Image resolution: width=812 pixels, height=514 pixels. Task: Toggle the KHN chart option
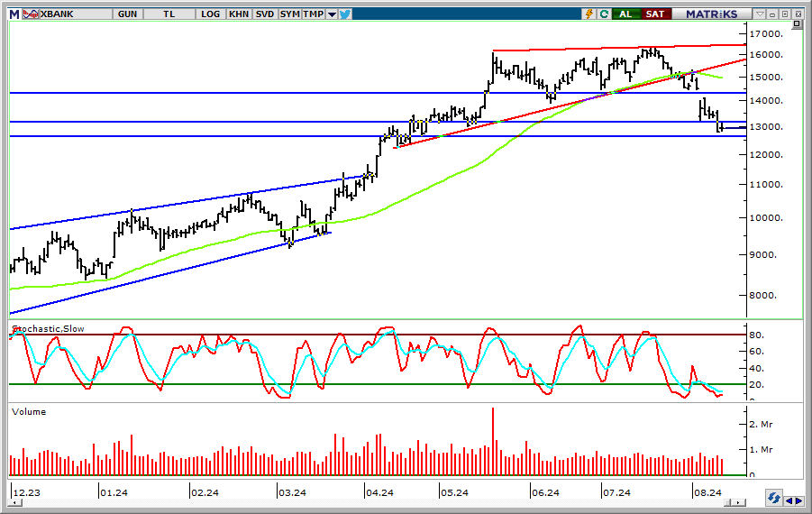[239, 14]
